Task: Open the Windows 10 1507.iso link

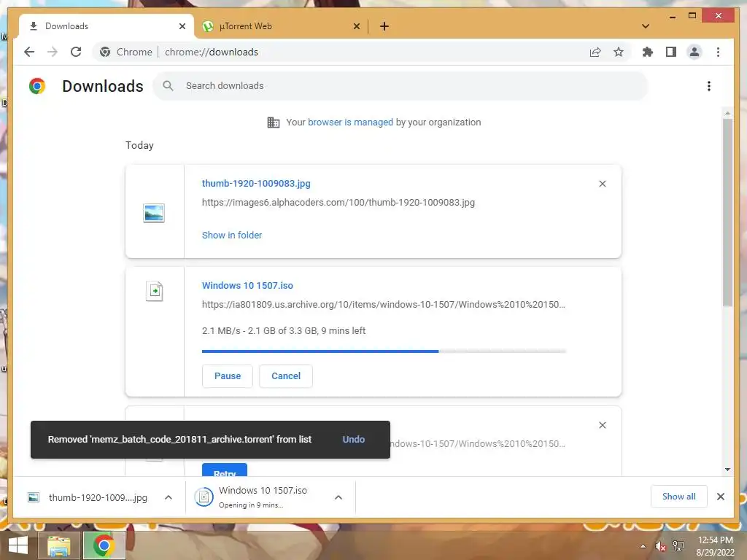Action: point(247,286)
